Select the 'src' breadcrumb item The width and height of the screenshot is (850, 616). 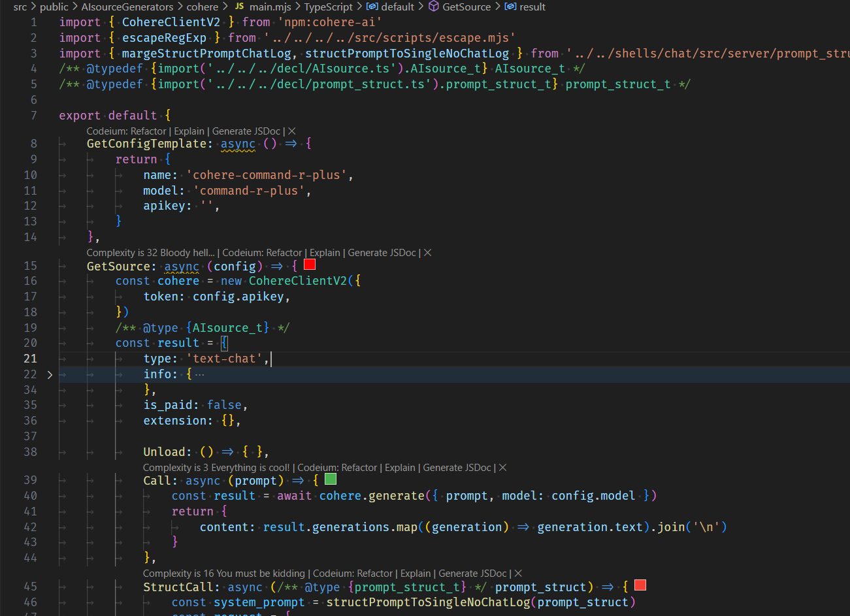tap(20, 7)
